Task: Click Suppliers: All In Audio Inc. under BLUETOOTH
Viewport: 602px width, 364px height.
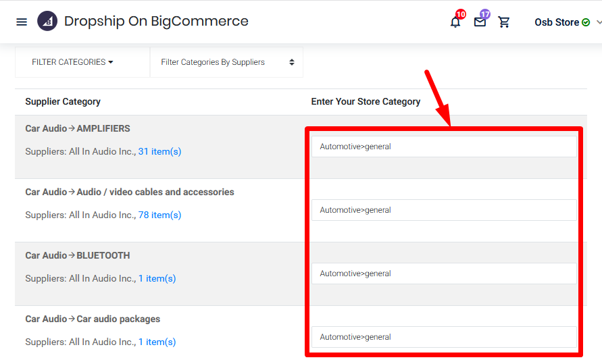Action: coord(80,278)
